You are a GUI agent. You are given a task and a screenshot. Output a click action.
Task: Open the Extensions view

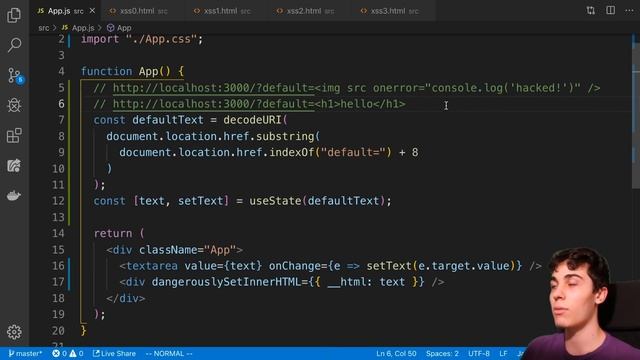(14, 136)
